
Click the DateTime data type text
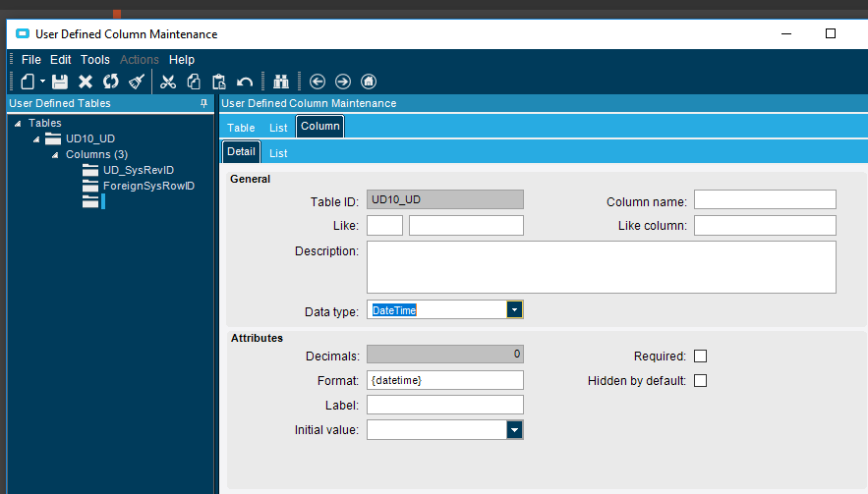pyautogui.click(x=394, y=310)
